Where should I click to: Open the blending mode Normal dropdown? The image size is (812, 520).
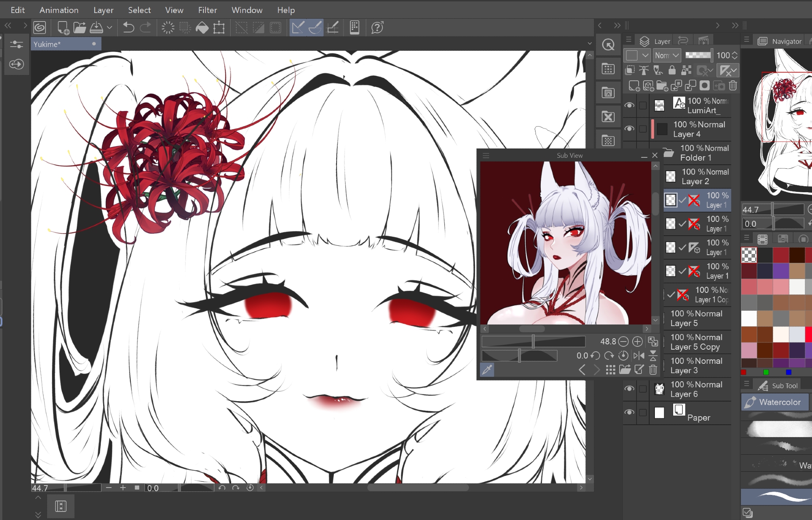click(667, 55)
